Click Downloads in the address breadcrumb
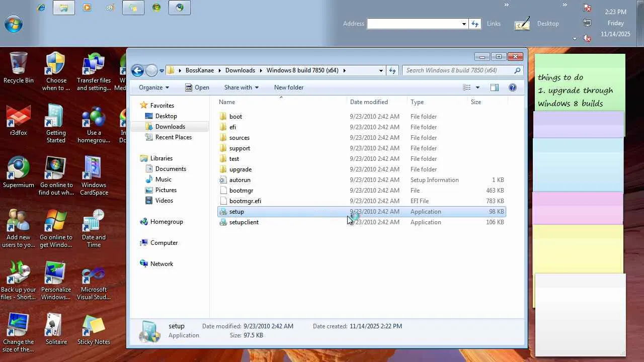The height and width of the screenshot is (362, 644). click(x=240, y=70)
